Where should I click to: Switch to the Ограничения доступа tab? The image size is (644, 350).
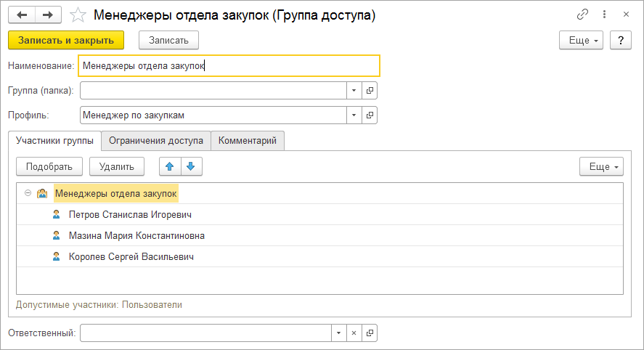tap(156, 140)
